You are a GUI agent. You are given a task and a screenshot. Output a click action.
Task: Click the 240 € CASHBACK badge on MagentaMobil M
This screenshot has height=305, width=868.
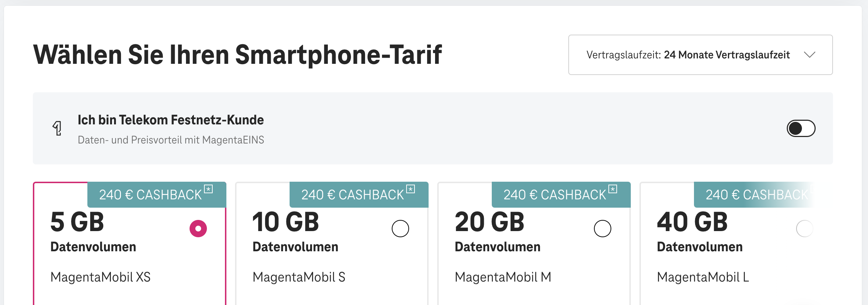tap(555, 195)
